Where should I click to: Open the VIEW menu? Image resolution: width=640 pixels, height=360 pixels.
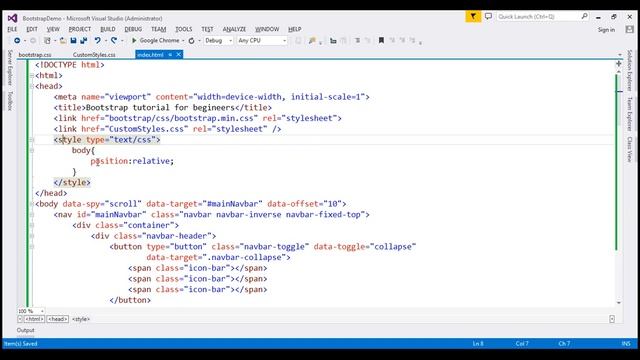tap(53, 29)
